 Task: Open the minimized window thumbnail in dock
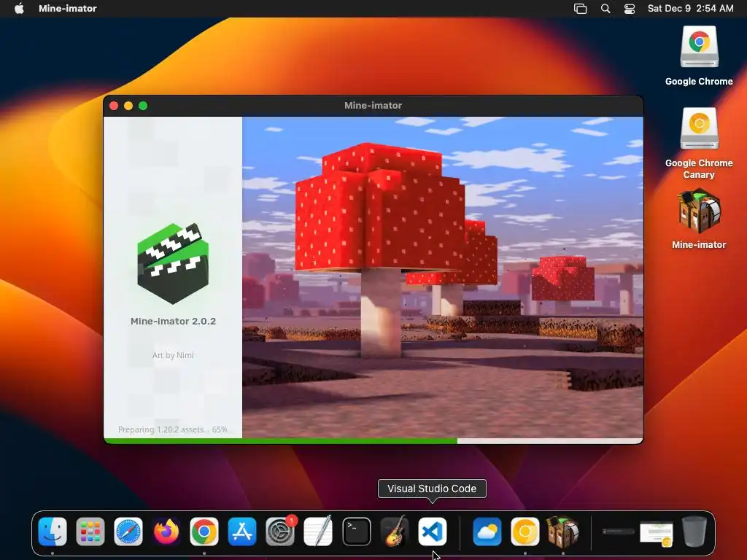(657, 533)
